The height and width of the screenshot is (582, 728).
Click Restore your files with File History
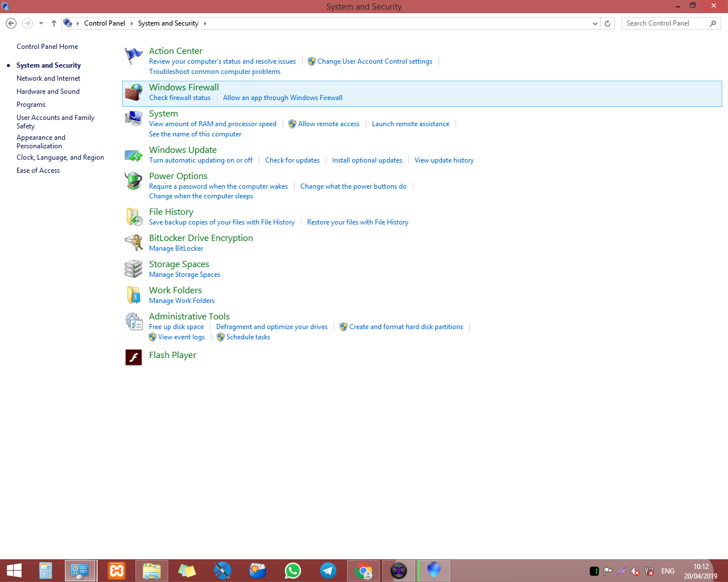[358, 222]
